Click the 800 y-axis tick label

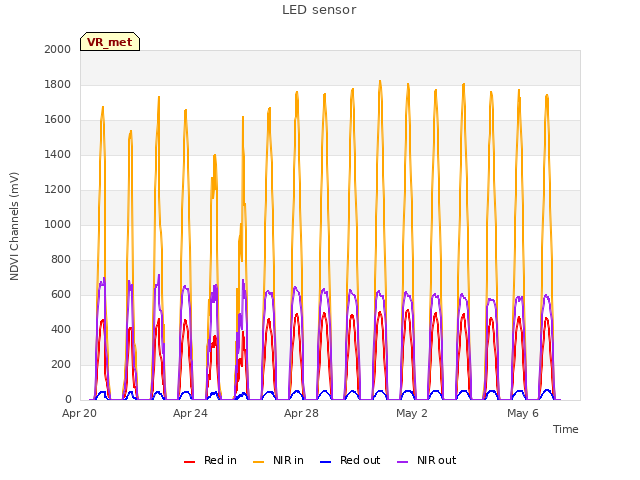click(61, 260)
